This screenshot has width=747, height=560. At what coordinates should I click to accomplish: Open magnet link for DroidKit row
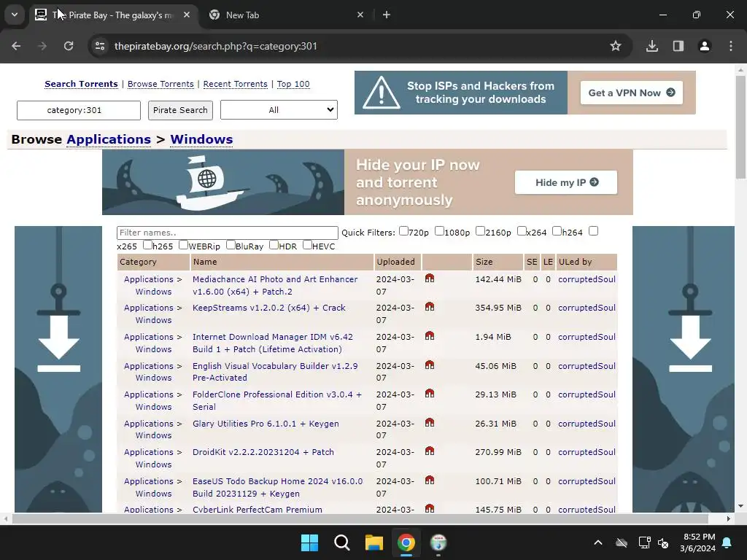[x=429, y=451]
